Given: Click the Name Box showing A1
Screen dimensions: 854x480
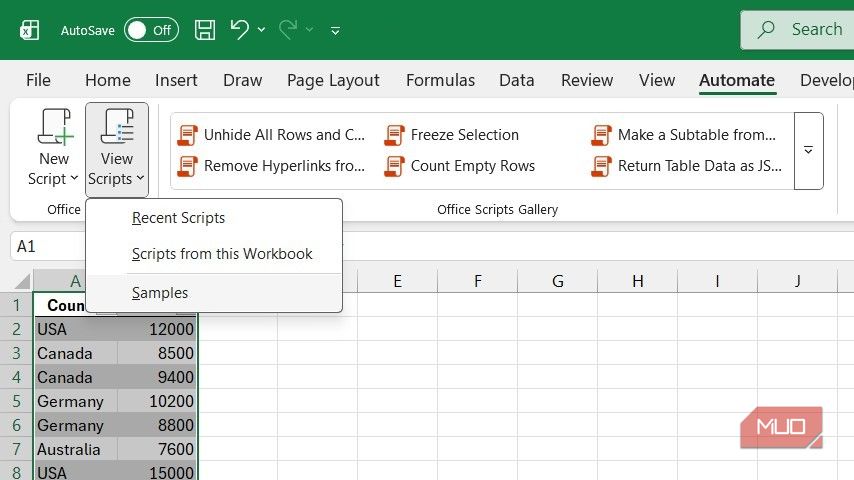Looking at the screenshot, I should click(48, 246).
